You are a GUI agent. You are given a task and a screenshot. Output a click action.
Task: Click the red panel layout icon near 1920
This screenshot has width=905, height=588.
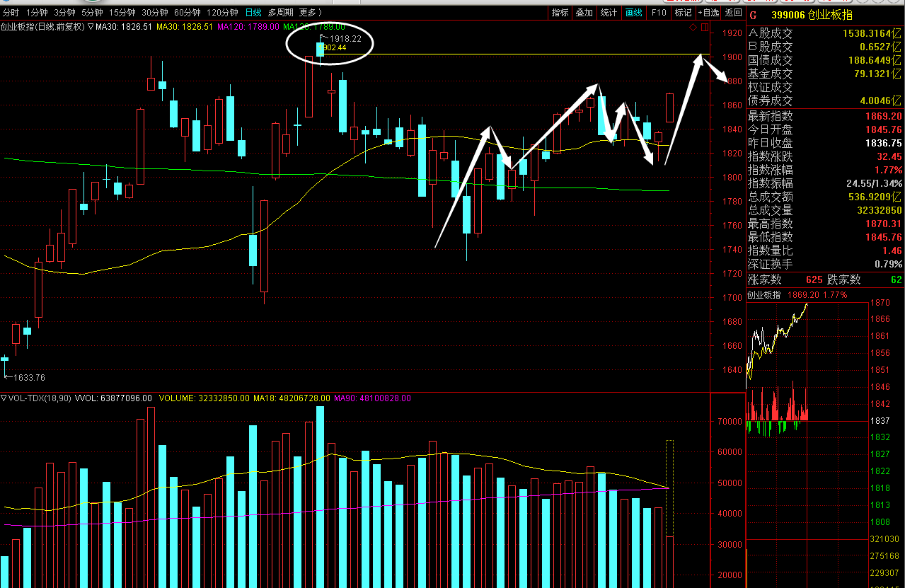705,28
